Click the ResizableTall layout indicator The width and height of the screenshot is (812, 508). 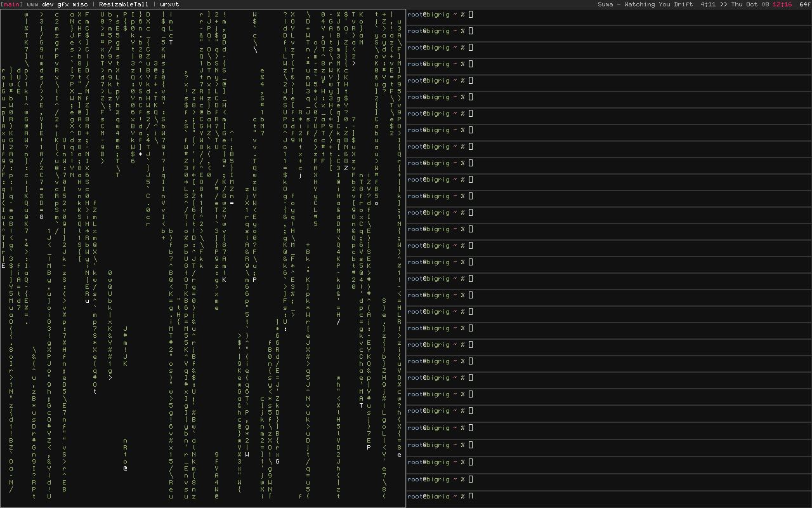123,4
